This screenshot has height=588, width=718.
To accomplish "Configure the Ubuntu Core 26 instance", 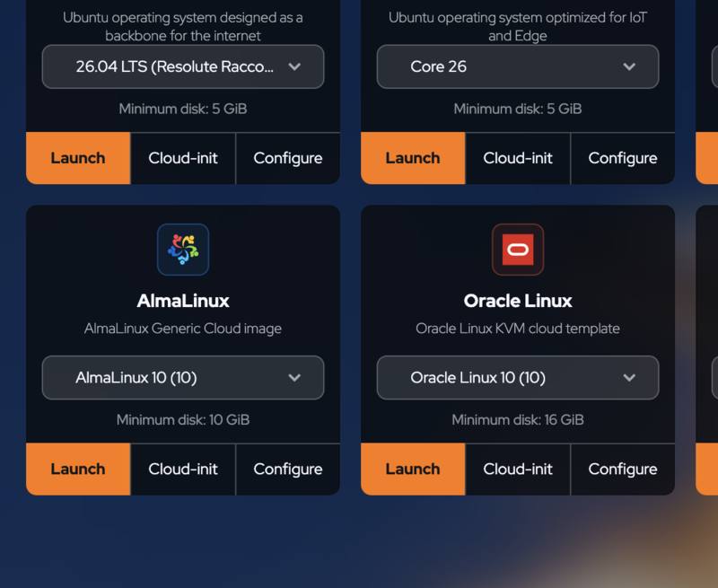I will tap(623, 159).
